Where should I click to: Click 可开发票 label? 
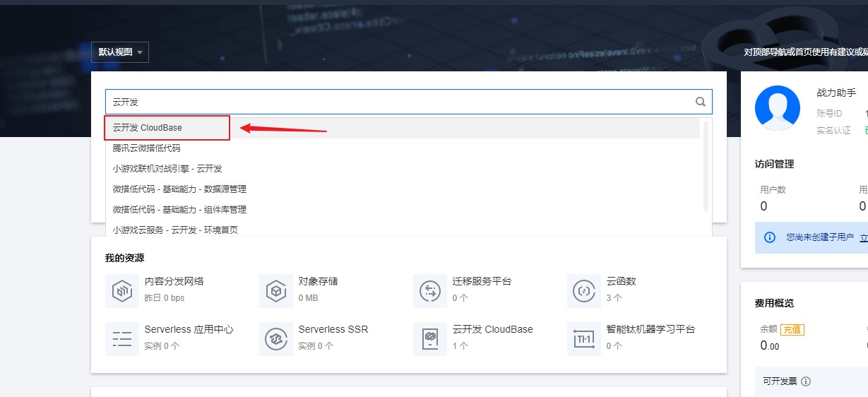780,381
